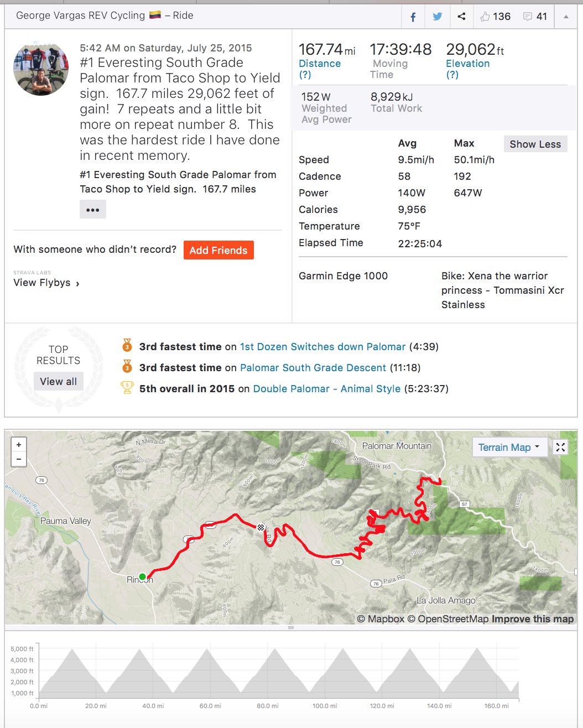Screen dimensions: 583x728
Task: Collapse stats with Show Less
Action: (x=535, y=144)
